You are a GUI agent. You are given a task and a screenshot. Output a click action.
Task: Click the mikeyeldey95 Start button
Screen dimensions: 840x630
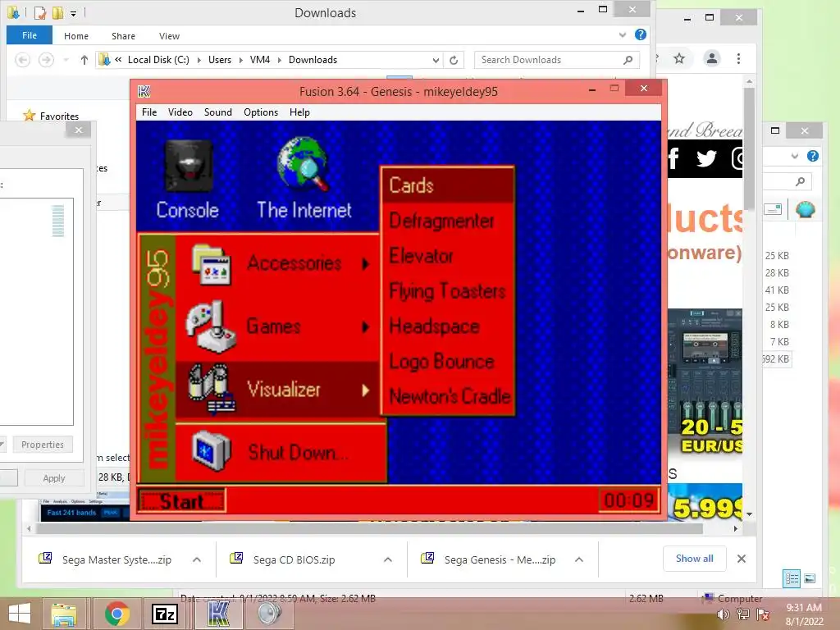click(x=182, y=501)
